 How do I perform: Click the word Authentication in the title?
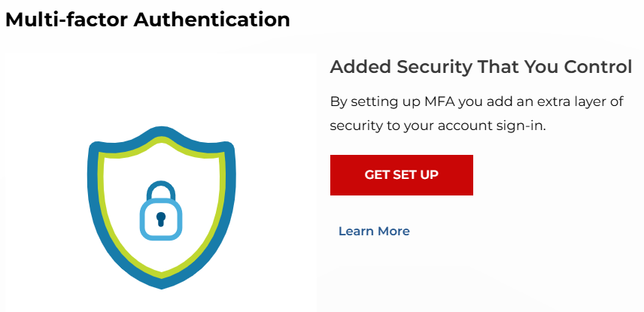pyautogui.click(x=212, y=20)
